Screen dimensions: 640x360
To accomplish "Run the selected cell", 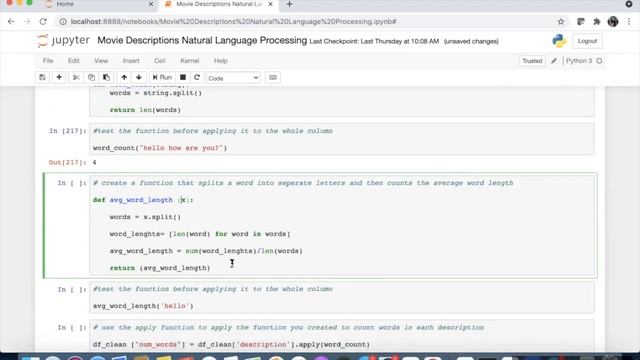I will coord(162,78).
